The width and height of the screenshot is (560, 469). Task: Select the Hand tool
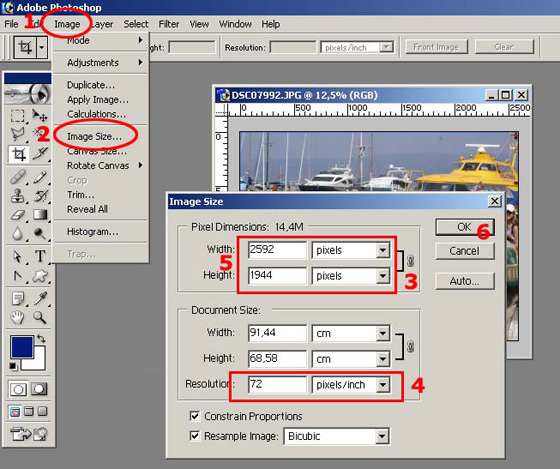pyautogui.click(x=17, y=317)
